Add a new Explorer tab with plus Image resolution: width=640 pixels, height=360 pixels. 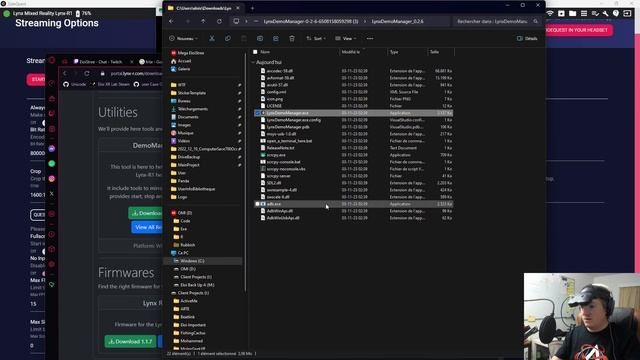252,8
